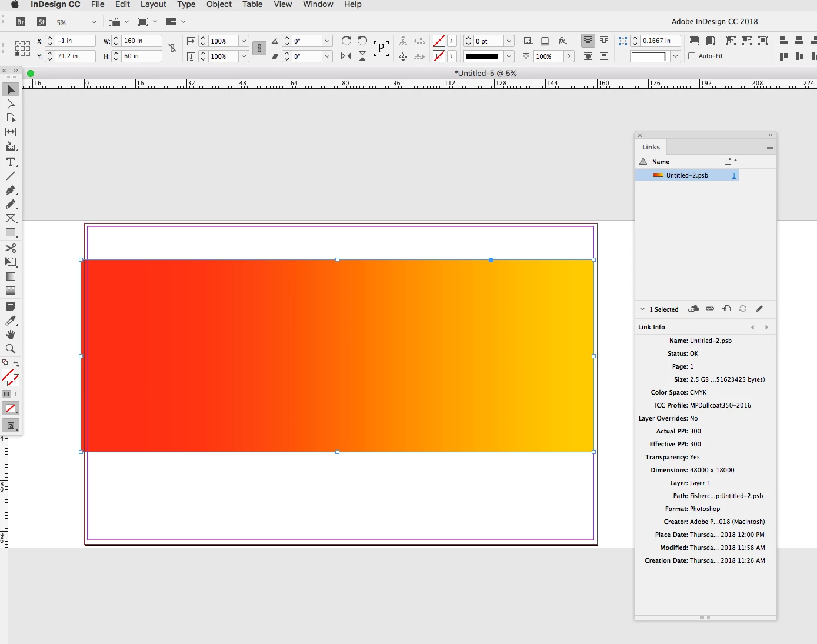Select the Gradient Feather tool
817x644 pixels.
coord(11,291)
